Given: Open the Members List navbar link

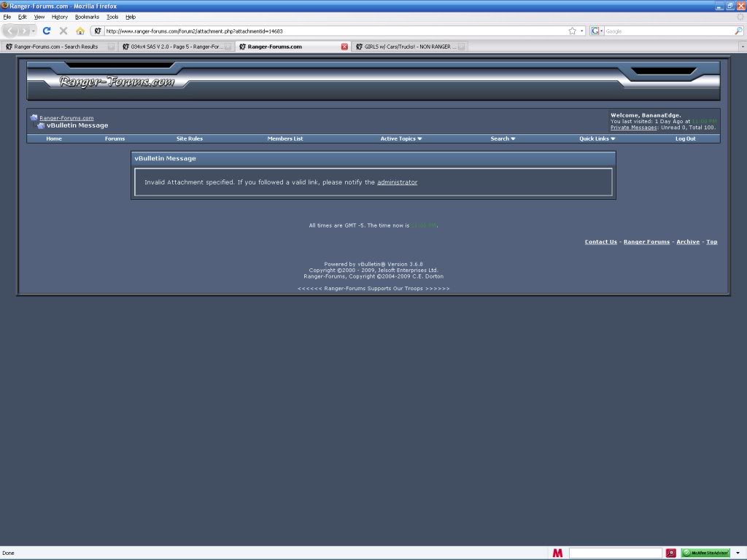Looking at the screenshot, I should click(285, 139).
